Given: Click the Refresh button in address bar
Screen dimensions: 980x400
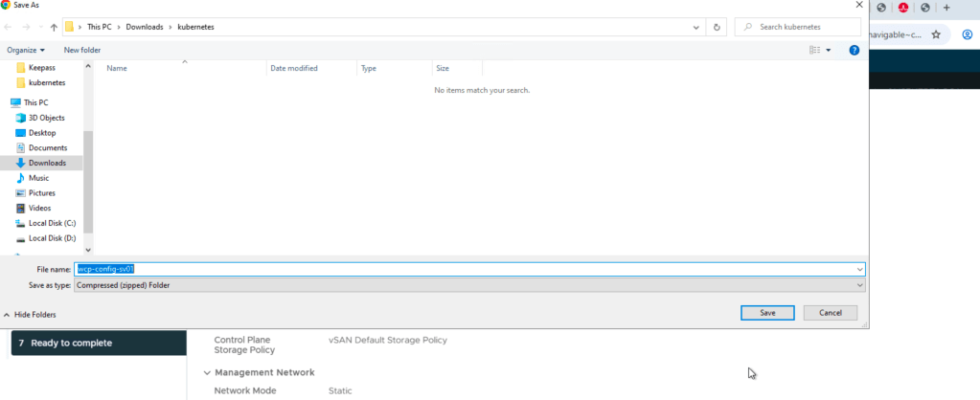Looking at the screenshot, I should click(x=717, y=28).
